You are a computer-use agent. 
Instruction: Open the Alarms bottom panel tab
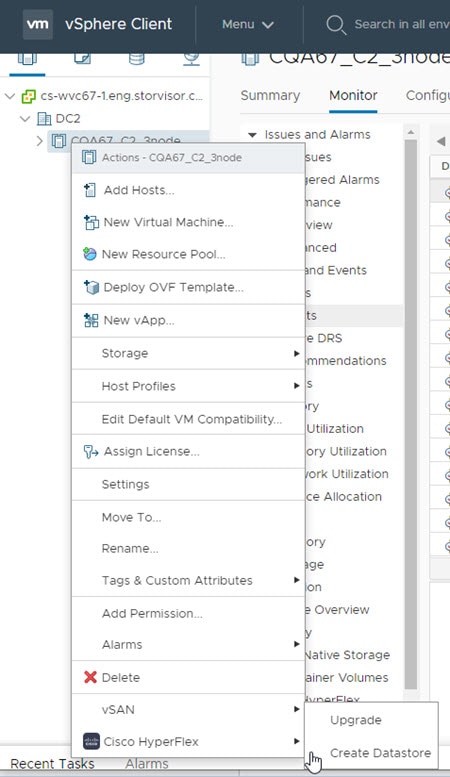(147, 764)
